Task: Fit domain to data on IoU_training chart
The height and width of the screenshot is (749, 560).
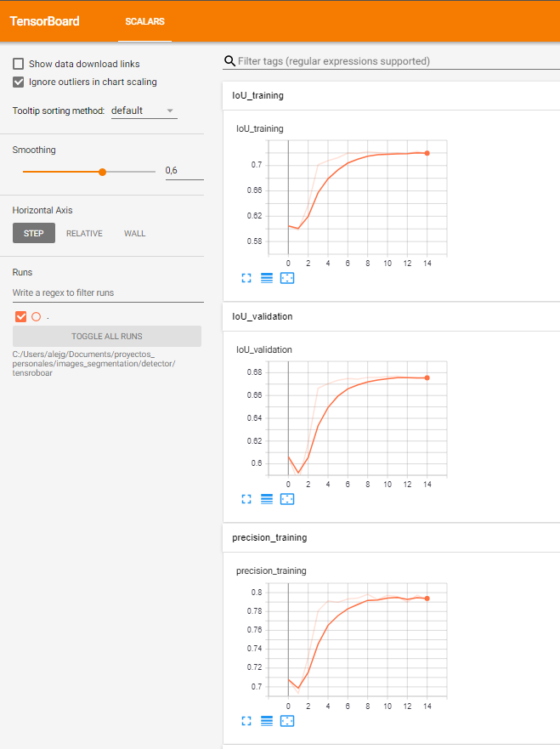Action: click(287, 278)
